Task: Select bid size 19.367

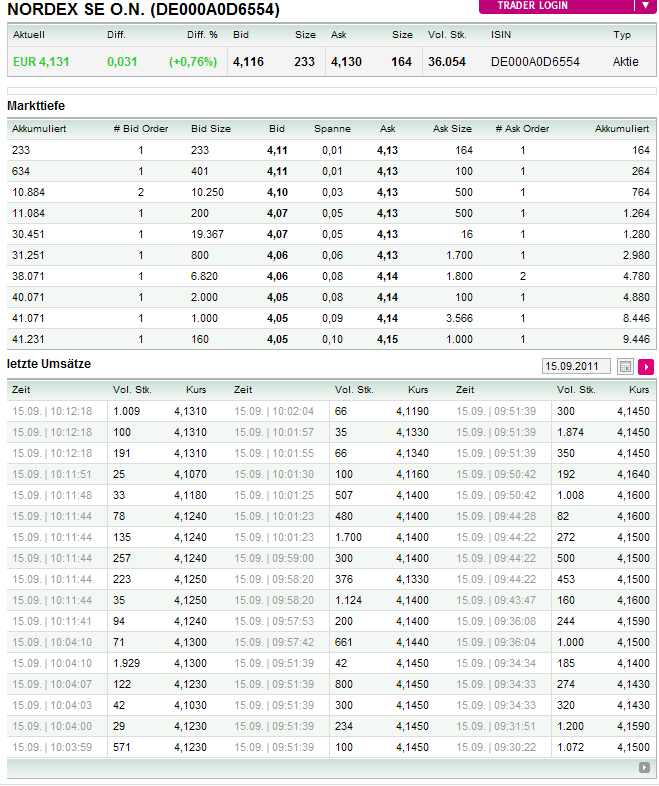Action: (x=207, y=235)
